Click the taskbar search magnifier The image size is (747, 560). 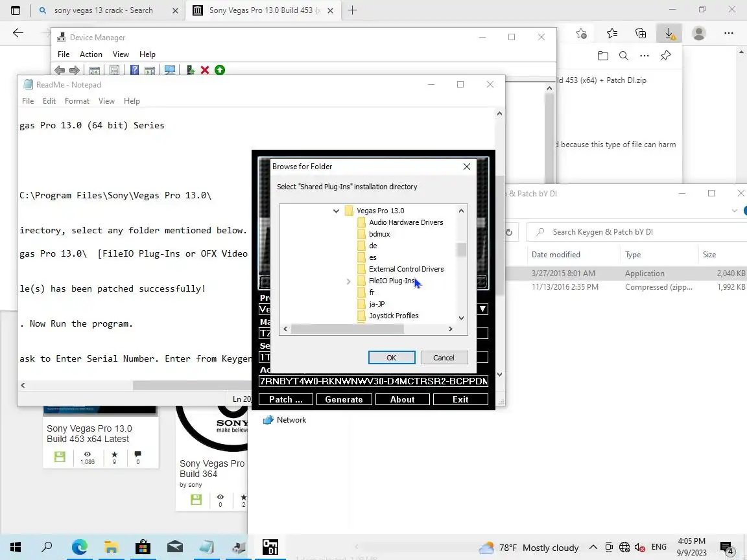(47, 546)
